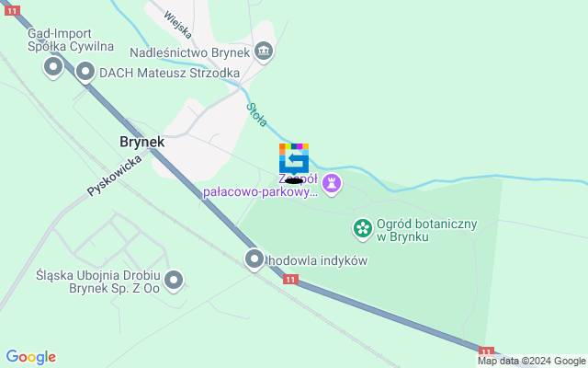Open the Ogród botaniczny w Brynku text label
The image size is (588, 368).
(426, 230)
